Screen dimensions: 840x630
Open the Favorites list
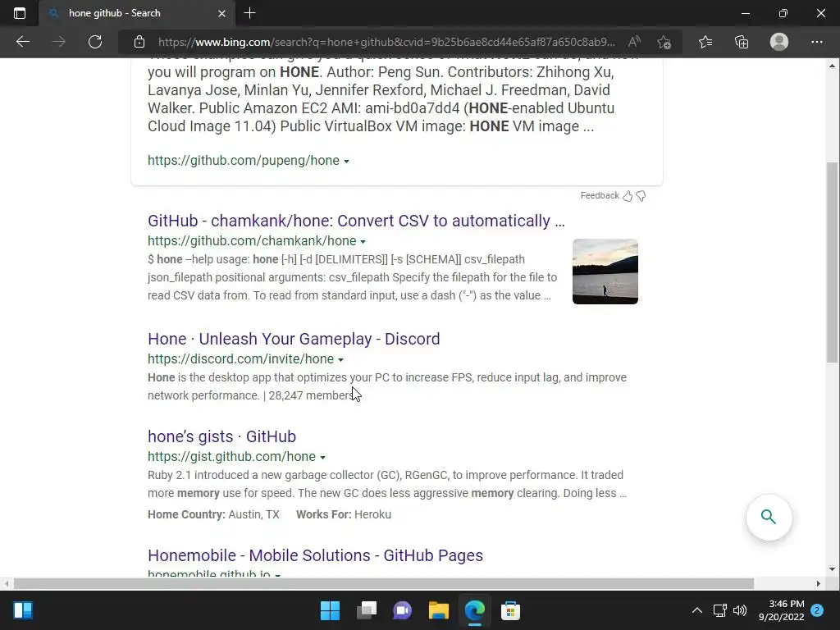tap(705, 42)
